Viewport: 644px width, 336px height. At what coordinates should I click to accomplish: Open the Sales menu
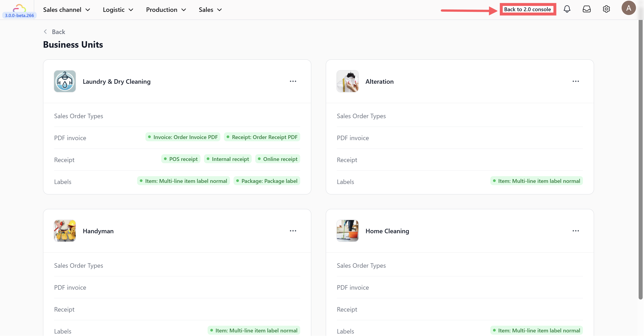pos(210,10)
